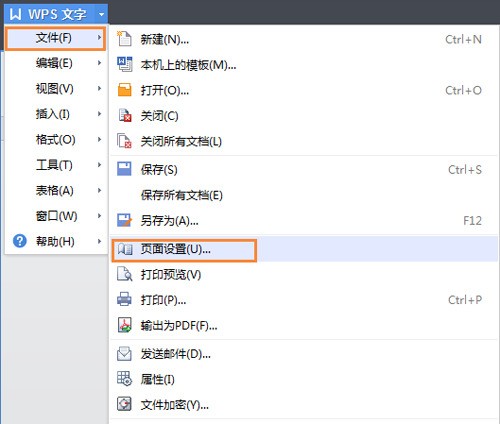Open the 编辑(E) menu
This screenshot has height=424, width=500.
point(56,63)
